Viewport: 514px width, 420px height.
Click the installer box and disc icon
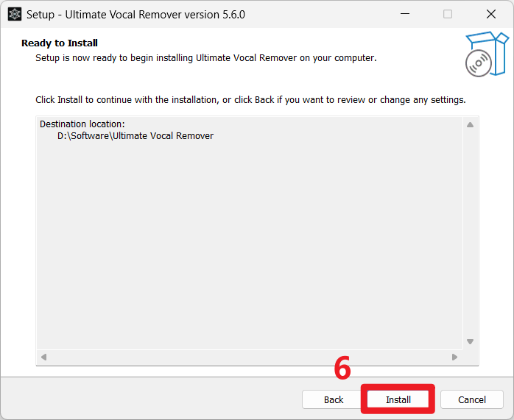click(x=487, y=54)
